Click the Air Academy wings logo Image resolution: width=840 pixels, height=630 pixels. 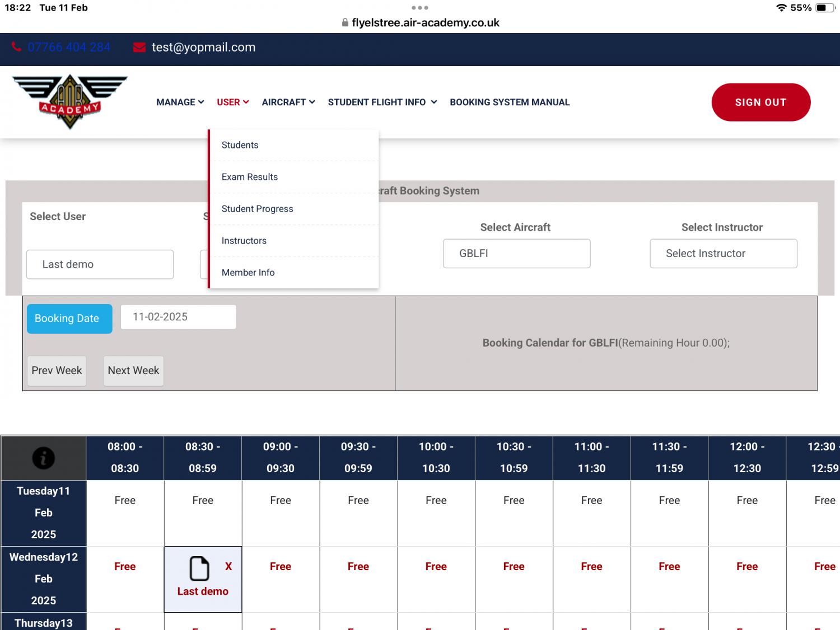69,101
